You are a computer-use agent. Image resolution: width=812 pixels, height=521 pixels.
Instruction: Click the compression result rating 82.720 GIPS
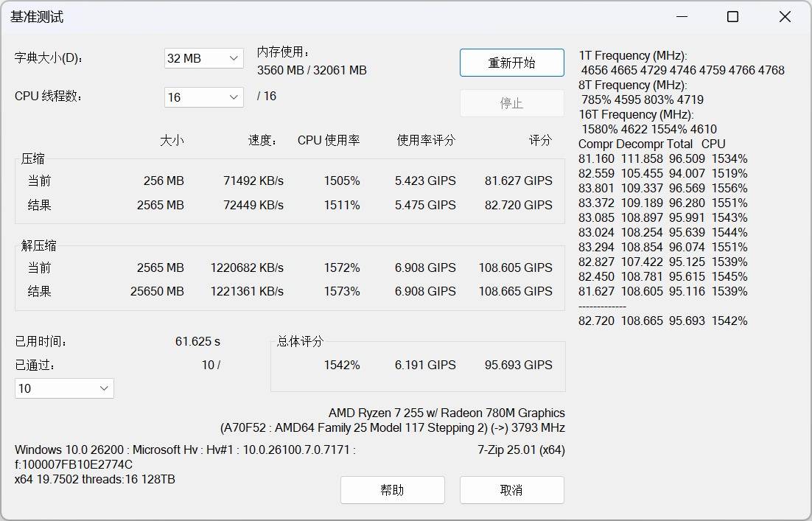pos(519,205)
